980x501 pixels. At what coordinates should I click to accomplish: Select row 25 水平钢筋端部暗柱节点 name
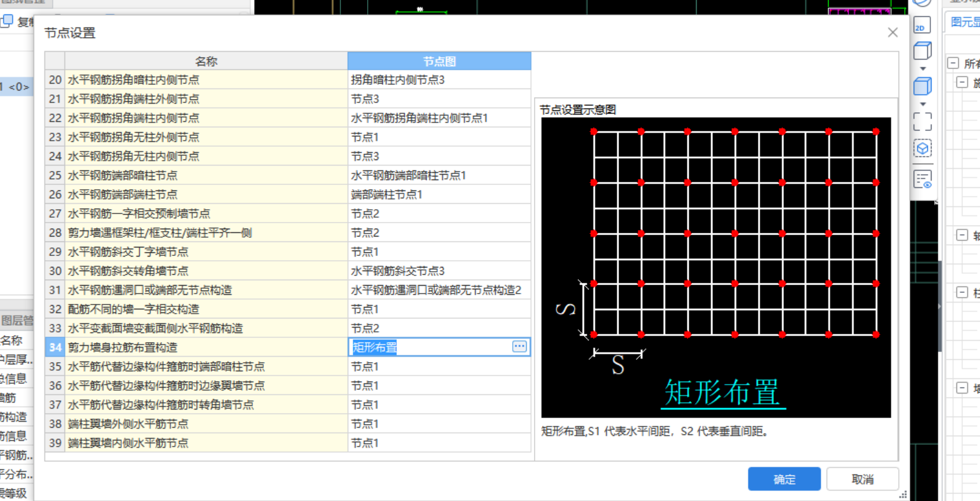206,175
